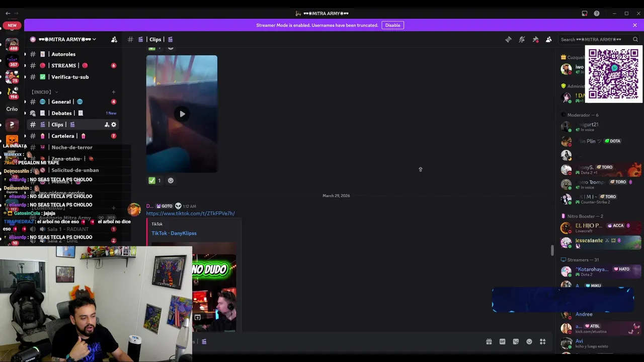Click the Moderador — 6 role heading
Viewport: 644px width, 362px height.
point(583,115)
